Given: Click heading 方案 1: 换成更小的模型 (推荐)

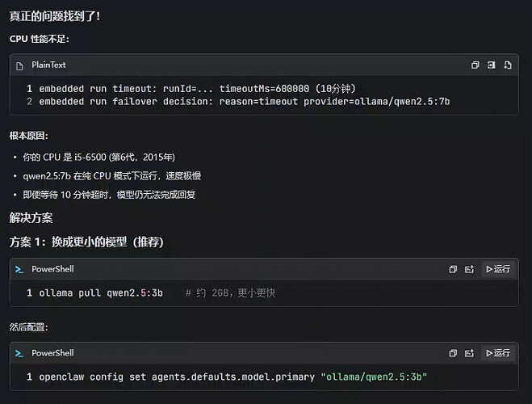Looking at the screenshot, I should pyautogui.click(x=86, y=242).
